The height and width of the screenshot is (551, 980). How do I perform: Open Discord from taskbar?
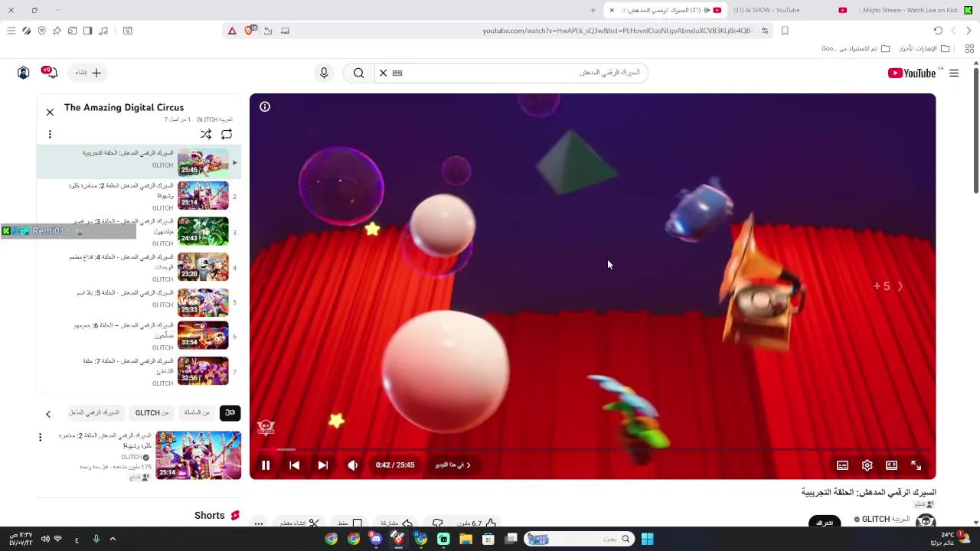click(376, 539)
